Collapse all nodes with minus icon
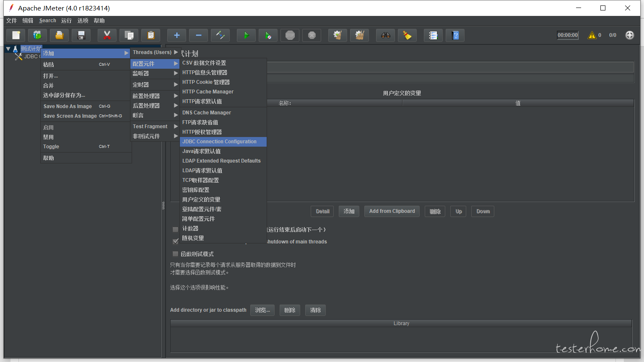This screenshot has width=644, height=362. point(199,35)
